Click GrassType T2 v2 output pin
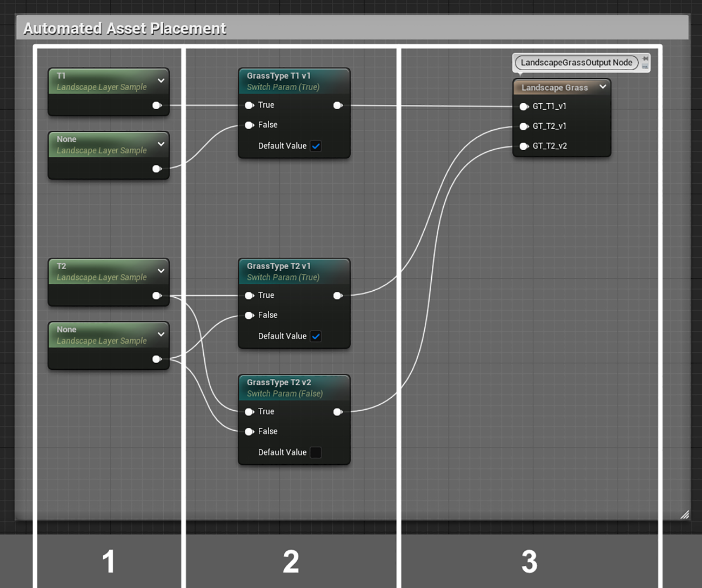 338,412
